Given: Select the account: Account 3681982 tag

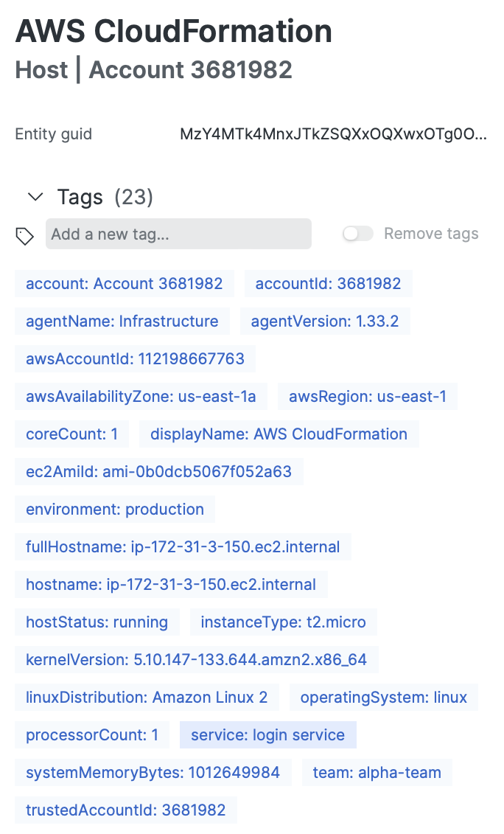Looking at the screenshot, I should tap(124, 283).
